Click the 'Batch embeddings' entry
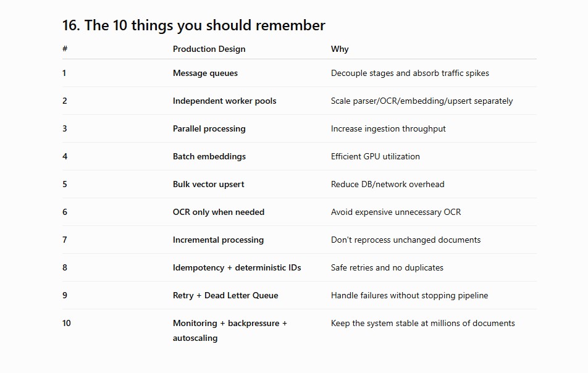The width and height of the screenshot is (588, 373). point(209,156)
